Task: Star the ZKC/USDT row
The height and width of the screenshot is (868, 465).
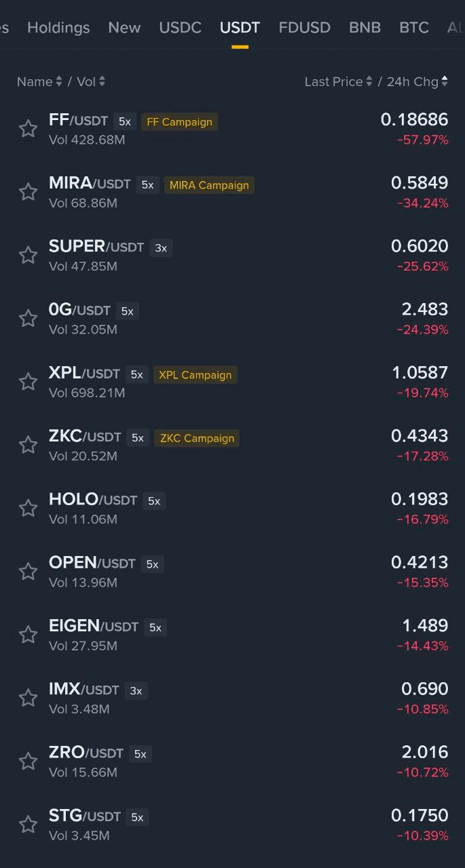Action: click(x=28, y=445)
